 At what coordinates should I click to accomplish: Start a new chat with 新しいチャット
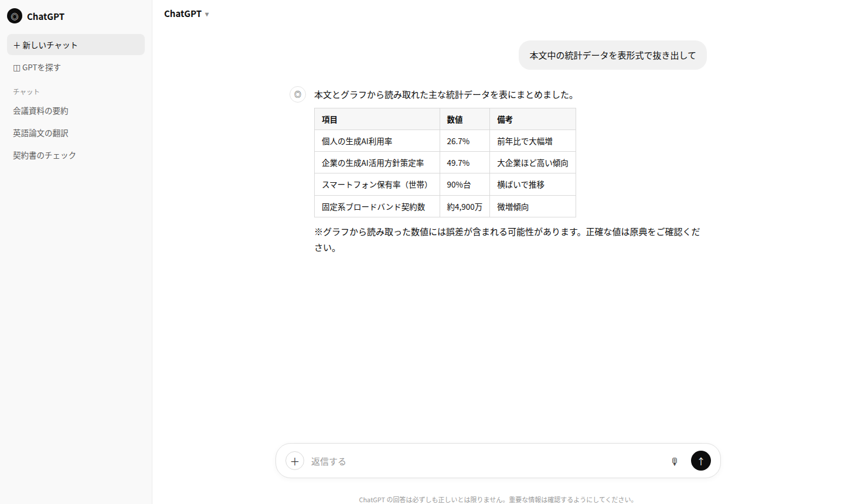[x=76, y=45]
